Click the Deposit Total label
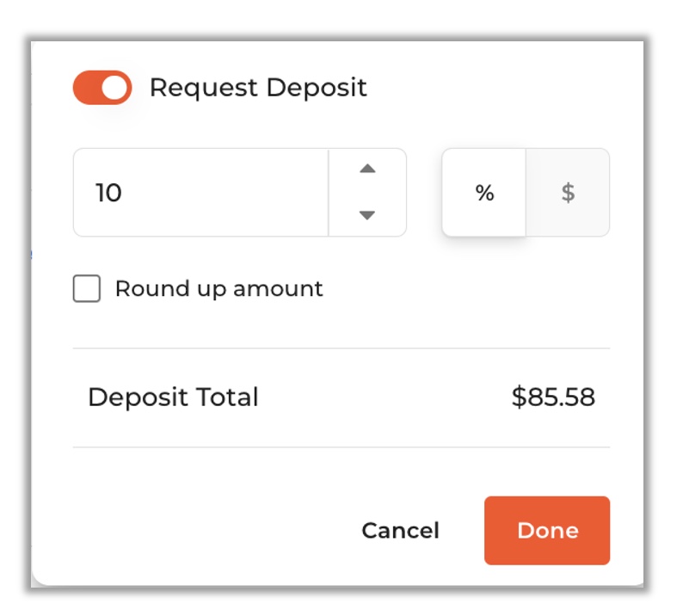 coord(174,397)
